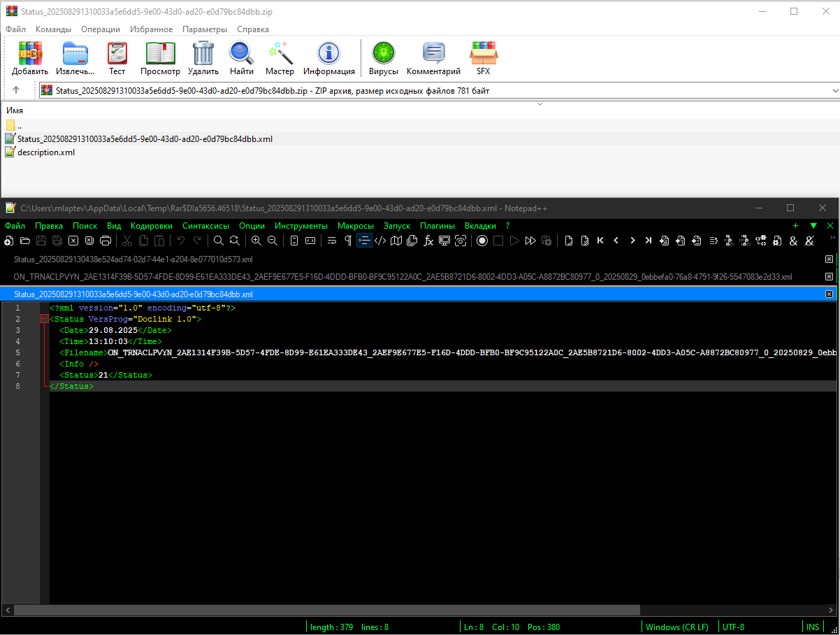Open WinRAR Параметры menu
This screenshot has height=635, width=840.
point(205,29)
